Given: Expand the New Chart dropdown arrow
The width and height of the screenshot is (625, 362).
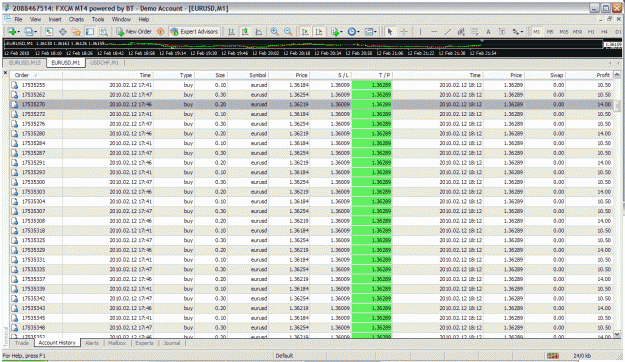Looking at the screenshot, I should [18, 32].
